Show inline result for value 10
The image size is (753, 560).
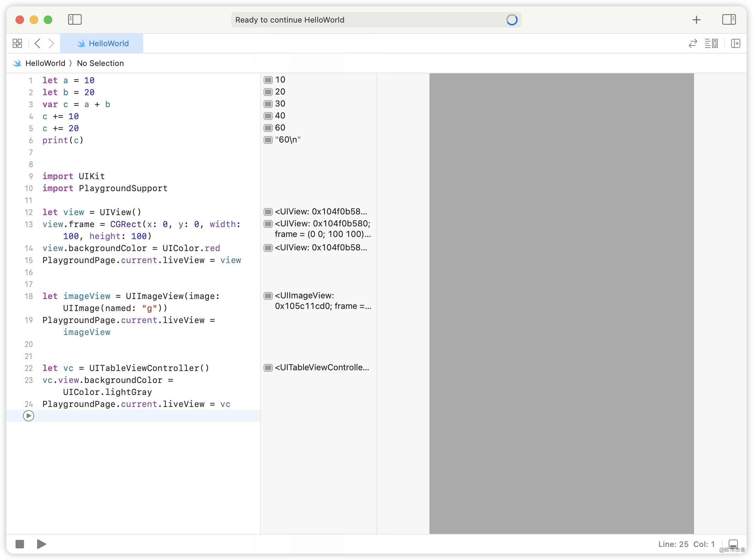tap(268, 80)
